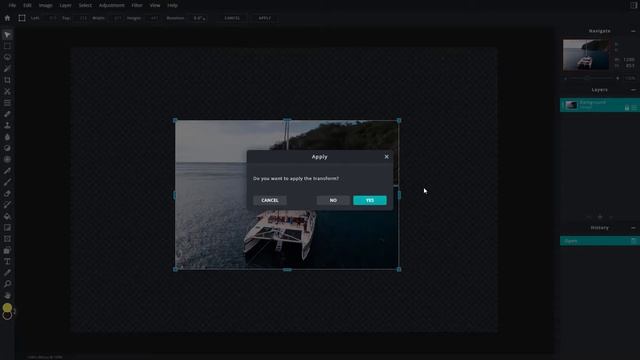
Task: Select the Shape tool
Action: (x=7, y=250)
